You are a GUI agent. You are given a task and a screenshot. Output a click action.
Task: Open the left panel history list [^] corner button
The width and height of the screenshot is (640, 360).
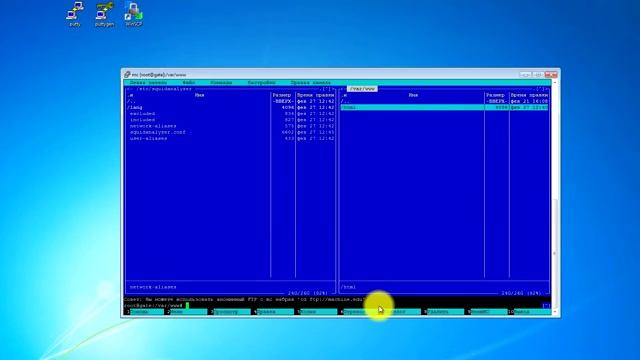pyautogui.click(x=327, y=89)
